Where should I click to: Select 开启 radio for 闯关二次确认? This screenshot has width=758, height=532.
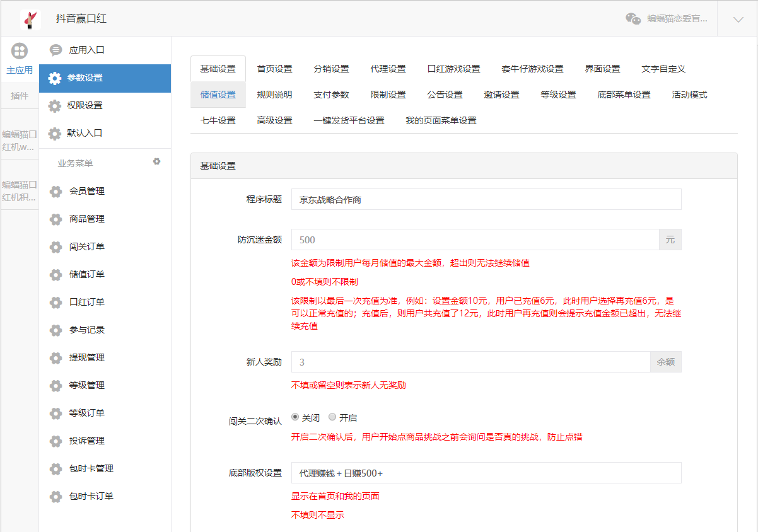click(x=332, y=417)
